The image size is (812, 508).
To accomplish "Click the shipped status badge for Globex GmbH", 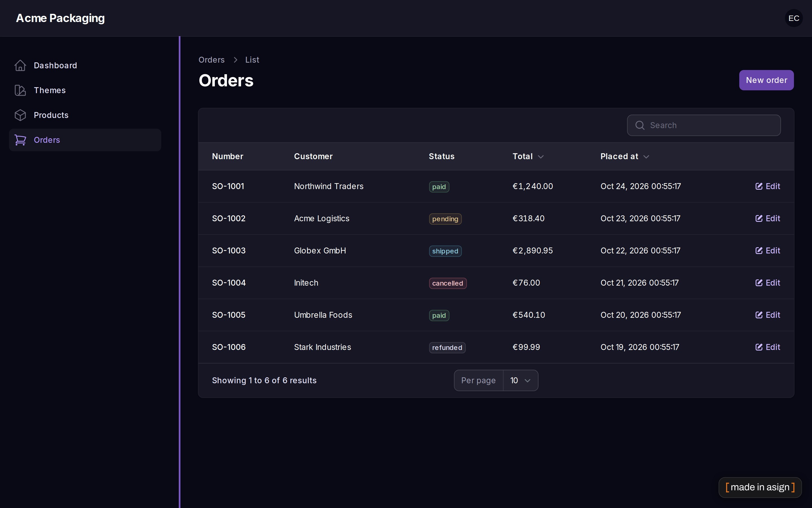I will click(x=445, y=251).
